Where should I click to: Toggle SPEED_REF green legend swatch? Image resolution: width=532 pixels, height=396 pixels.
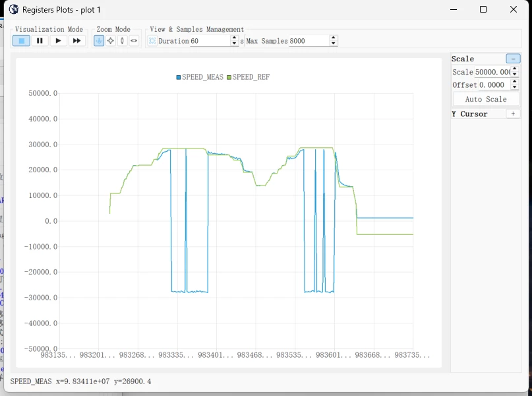229,77
